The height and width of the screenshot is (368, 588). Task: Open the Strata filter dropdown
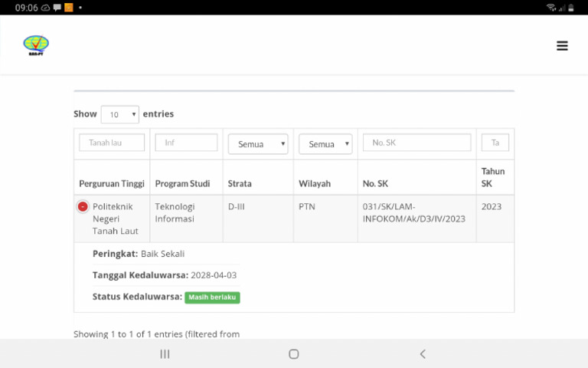click(x=258, y=144)
